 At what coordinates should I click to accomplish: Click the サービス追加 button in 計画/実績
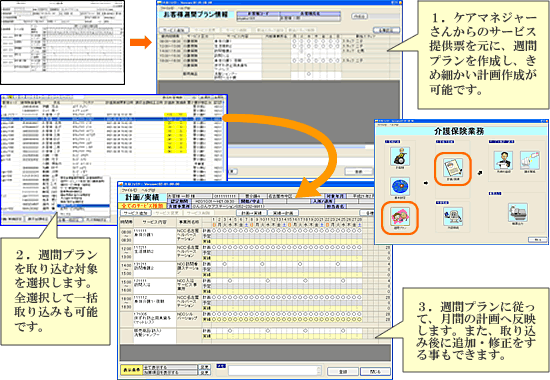tap(136, 213)
